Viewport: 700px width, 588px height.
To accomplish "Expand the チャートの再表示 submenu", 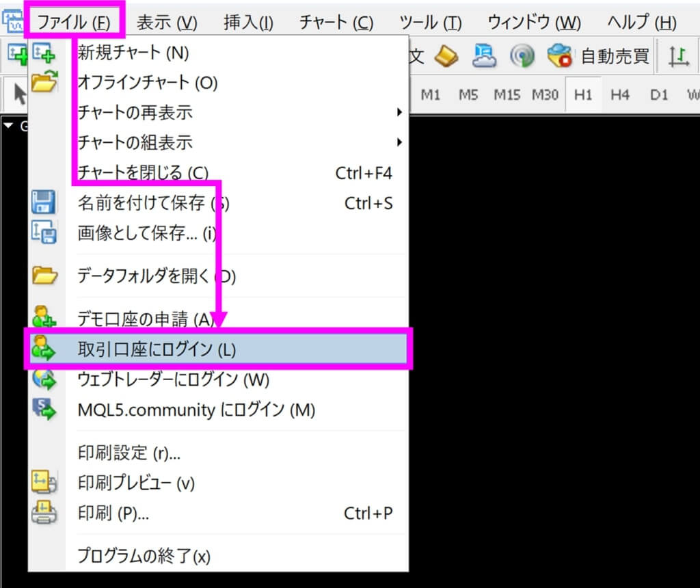I will click(218, 112).
